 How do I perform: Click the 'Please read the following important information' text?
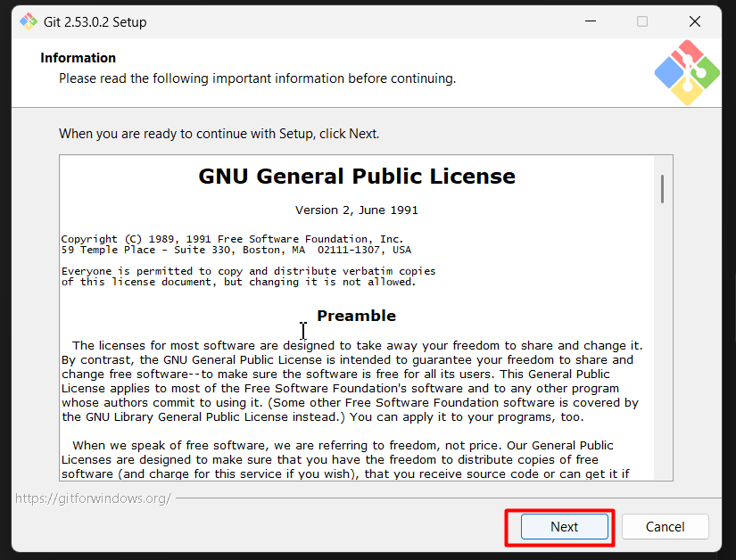257,78
